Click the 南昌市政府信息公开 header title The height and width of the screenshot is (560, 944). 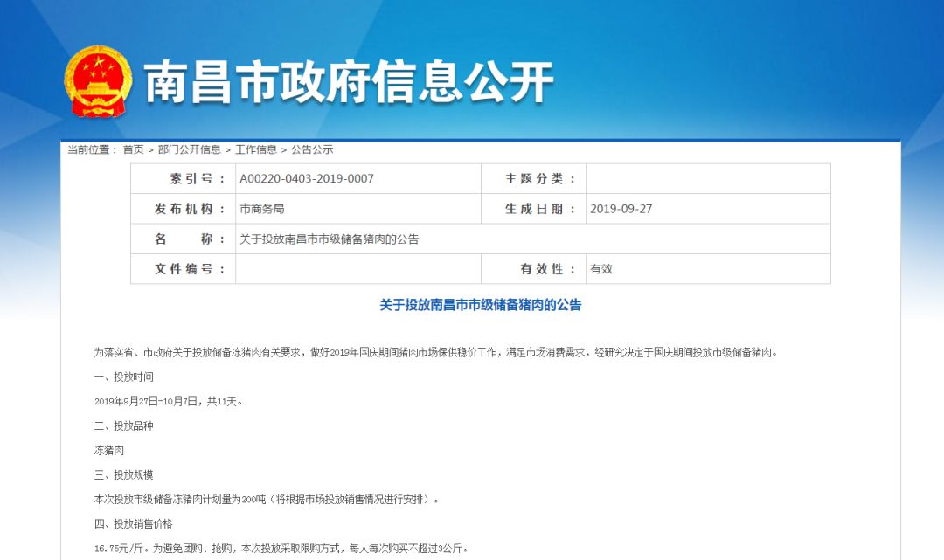click(349, 82)
